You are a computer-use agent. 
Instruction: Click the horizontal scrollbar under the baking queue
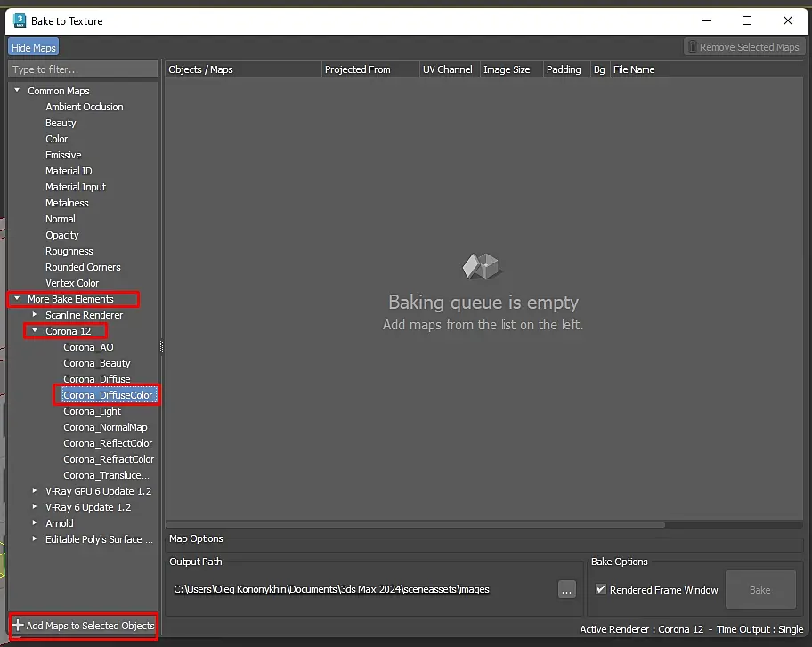[x=416, y=525]
